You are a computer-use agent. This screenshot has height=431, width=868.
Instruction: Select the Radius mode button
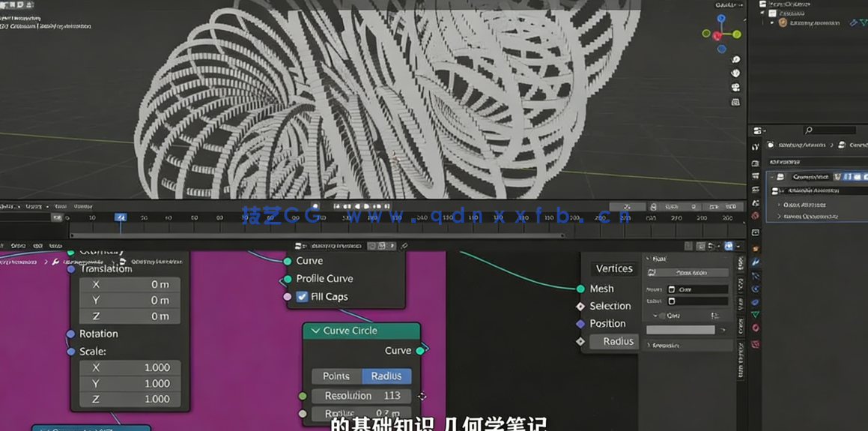pyautogui.click(x=386, y=376)
